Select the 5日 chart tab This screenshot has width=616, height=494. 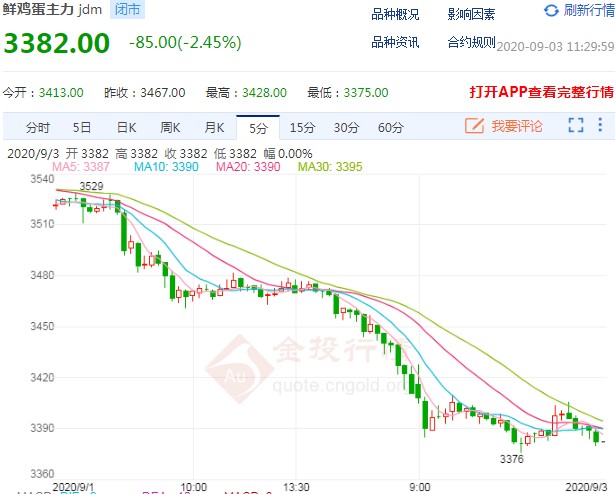82,127
